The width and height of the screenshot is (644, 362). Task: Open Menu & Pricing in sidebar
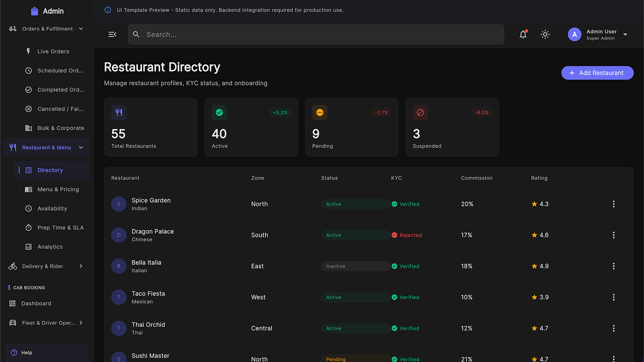coord(52,189)
